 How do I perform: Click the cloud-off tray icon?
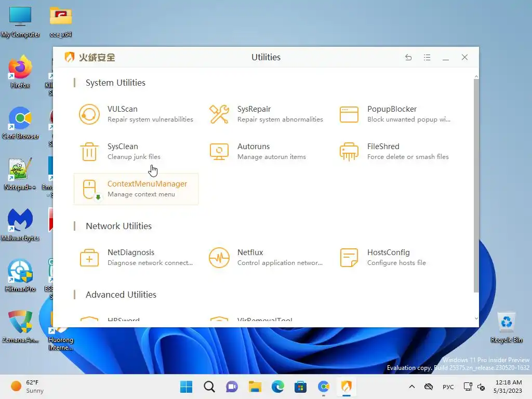click(x=429, y=387)
